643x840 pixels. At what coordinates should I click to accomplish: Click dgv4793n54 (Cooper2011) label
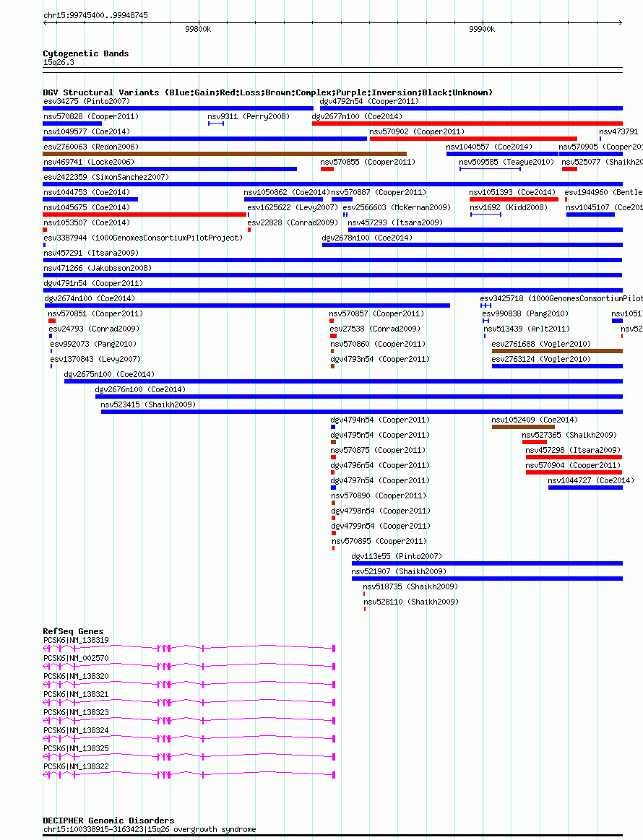click(x=381, y=359)
